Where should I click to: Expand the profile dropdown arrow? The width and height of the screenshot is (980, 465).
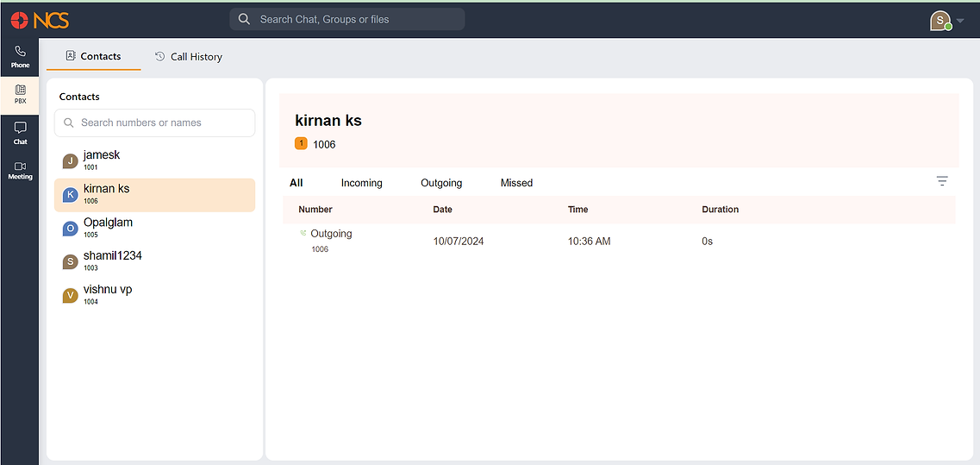coord(961,21)
